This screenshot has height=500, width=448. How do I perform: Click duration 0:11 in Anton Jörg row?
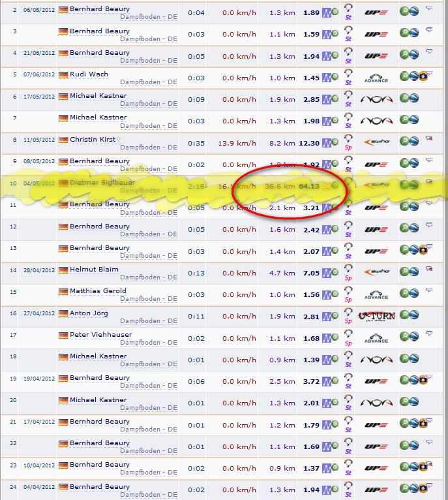(196, 317)
